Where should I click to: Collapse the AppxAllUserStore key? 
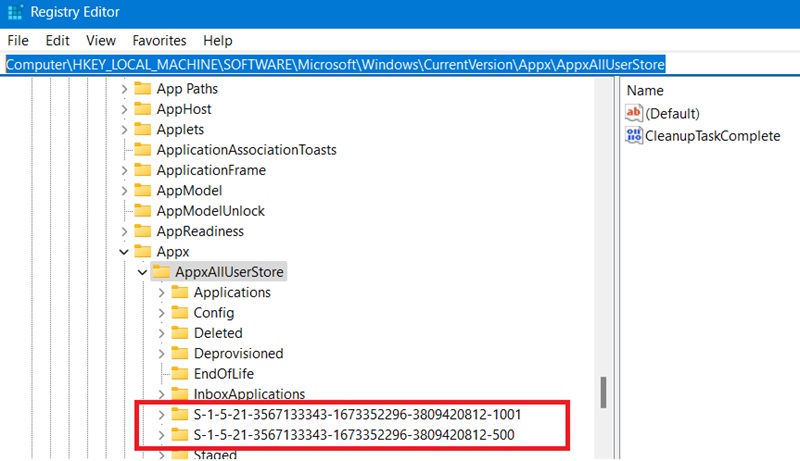pyautogui.click(x=142, y=272)
